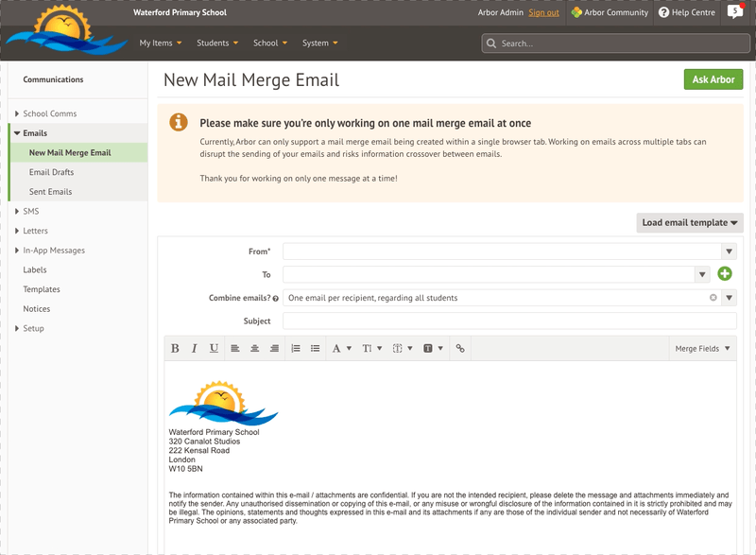Toggle underline formatting in the toolbar
The width and height of the screenshot is (756, 555).
215,349
